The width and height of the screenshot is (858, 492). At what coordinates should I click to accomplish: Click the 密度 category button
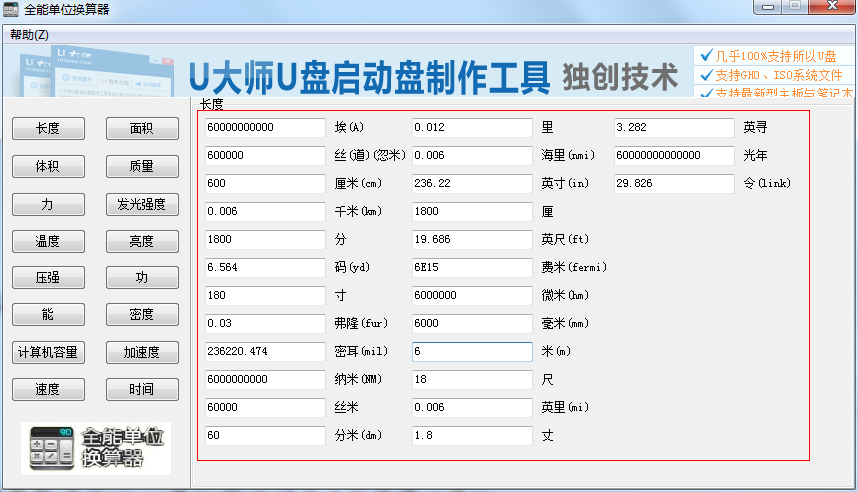point(142,315)
